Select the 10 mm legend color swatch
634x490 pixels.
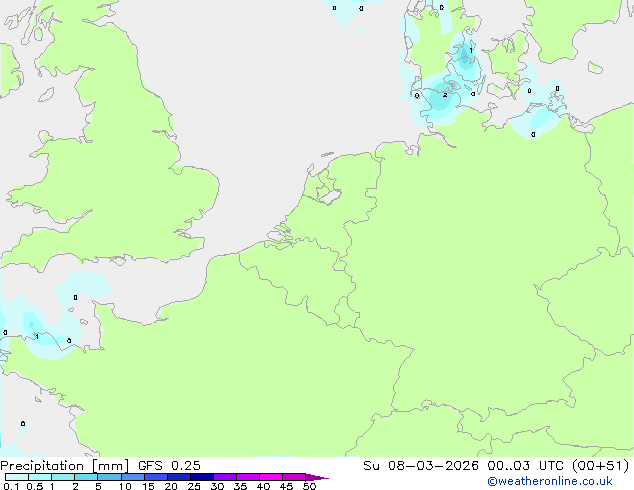pos(132,477)
